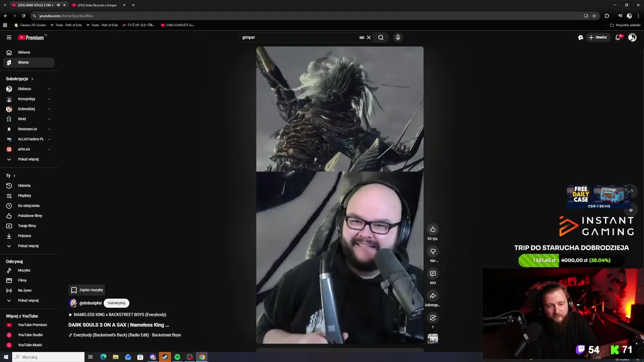Go to next Short with down arrow
Viewport: 644px width, 362px height.
point(630,210)
